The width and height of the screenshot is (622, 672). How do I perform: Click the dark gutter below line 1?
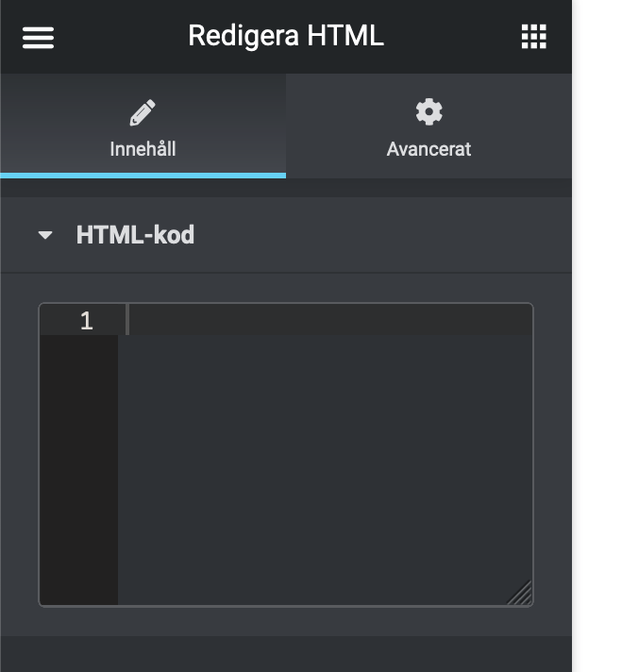78,472
